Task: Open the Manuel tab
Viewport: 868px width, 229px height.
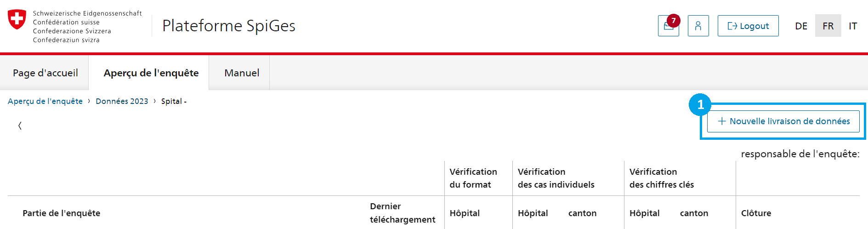Action: [242, 73]
